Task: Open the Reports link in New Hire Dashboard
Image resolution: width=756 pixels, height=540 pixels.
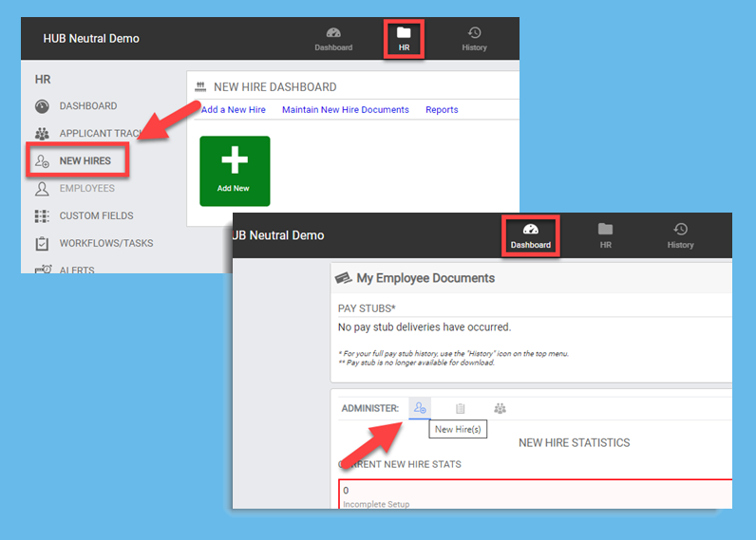Action: (x=442, y=110)
